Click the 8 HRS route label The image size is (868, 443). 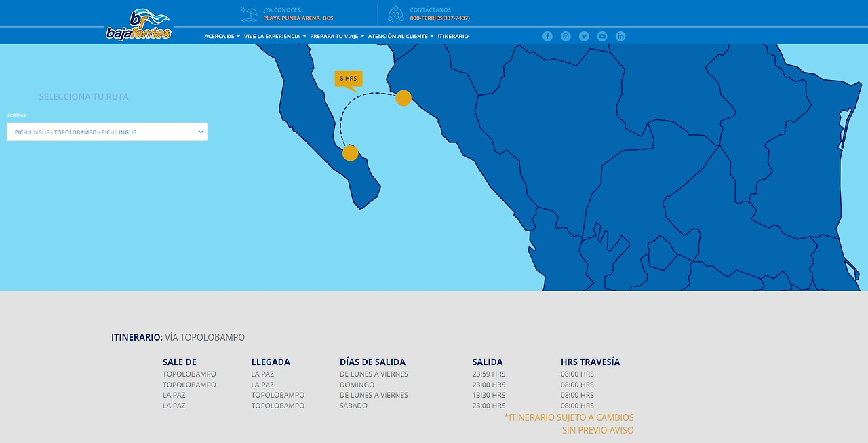coord(349,79)
